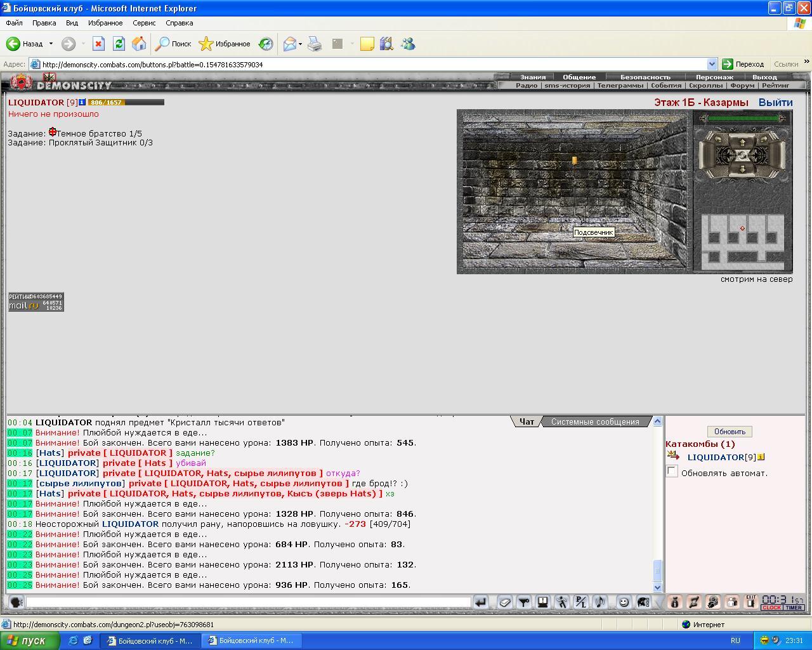812x650 pixels.
Task: Click the info icon next to LIQUIDATOR [9] header
Action: coord(82,102)
